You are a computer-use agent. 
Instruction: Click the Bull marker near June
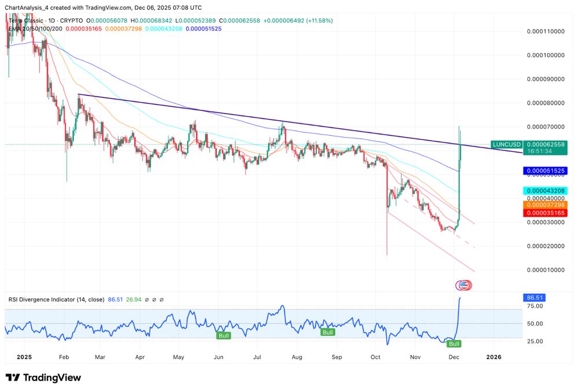(x=223, y=335)
